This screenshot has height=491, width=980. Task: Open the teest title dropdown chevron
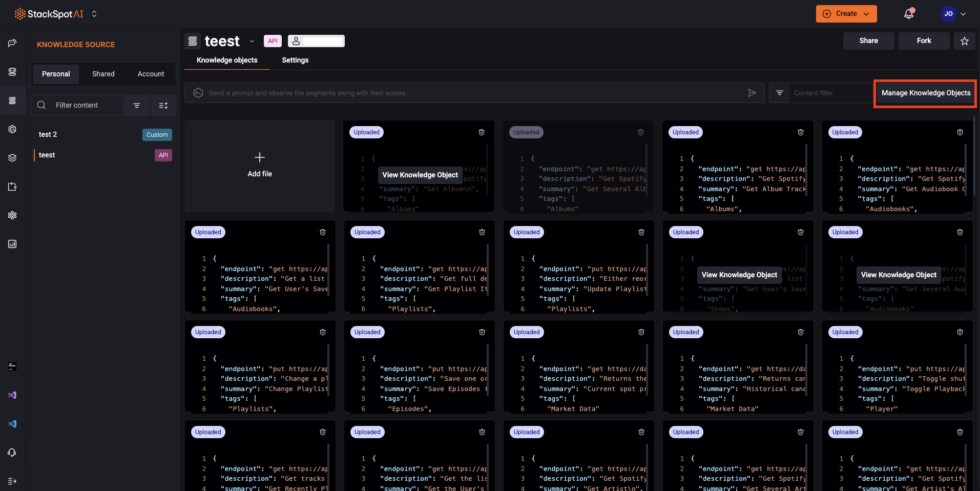tap(252, 41)
